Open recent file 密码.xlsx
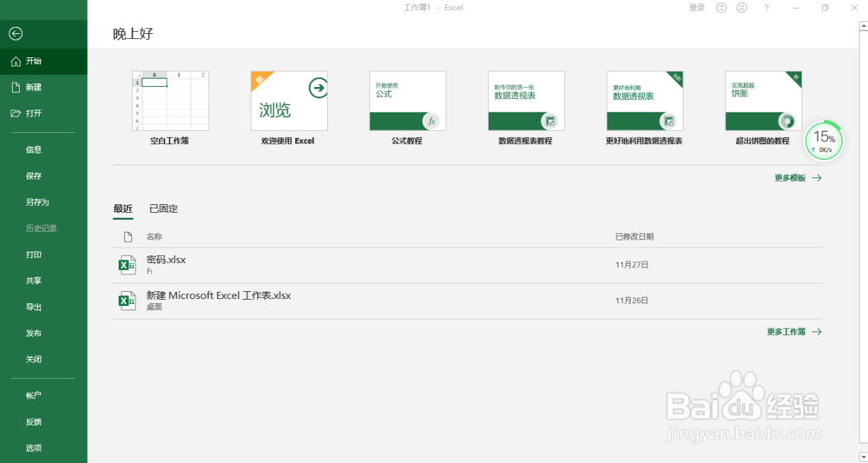Viewport: 868px width, 463px height. pos(467,265)
